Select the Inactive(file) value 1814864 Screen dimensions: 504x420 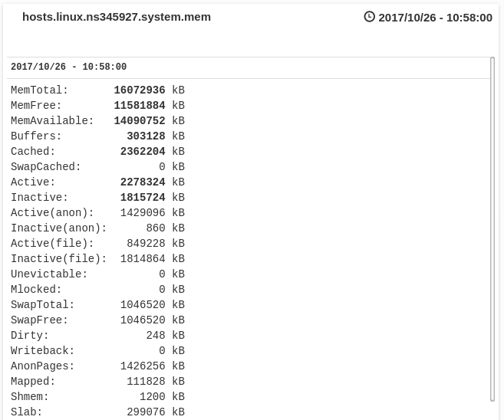pyautogui.click(x=143, y=259)
